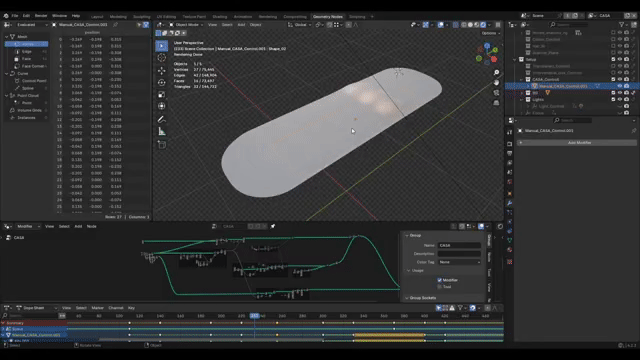Click the Blender logo icon in top bar
This screenshot has height=360, width=640.
(6, 16)
